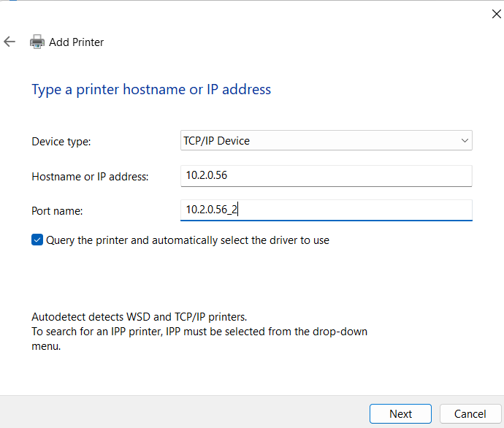Open the Device type dropdown
Image resolution: width=504 pixels, height=428 pixels.
click(x=327, y=140)
